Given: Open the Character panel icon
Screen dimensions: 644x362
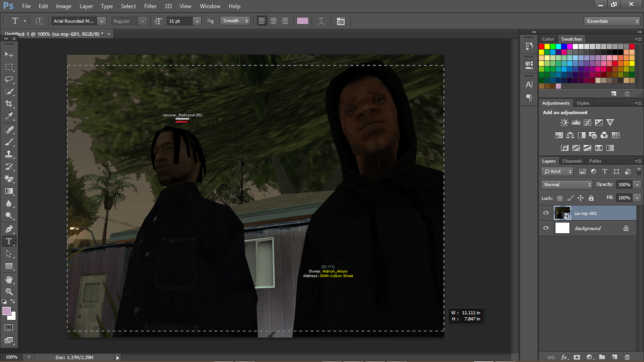Looking at the screenshot, I should 529,84.
